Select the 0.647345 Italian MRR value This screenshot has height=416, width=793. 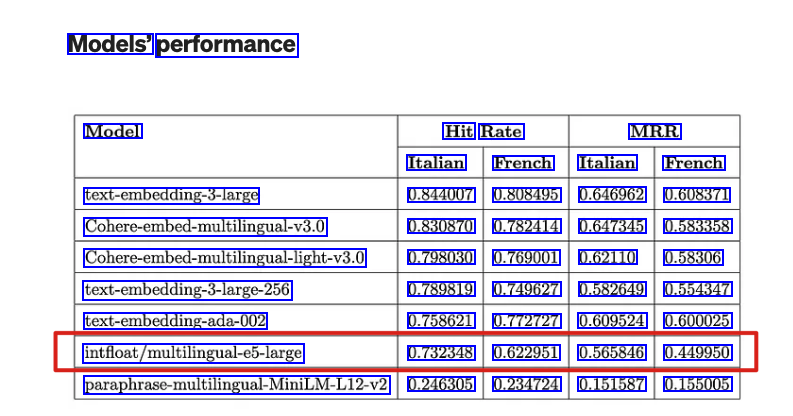tap(612, 227)
